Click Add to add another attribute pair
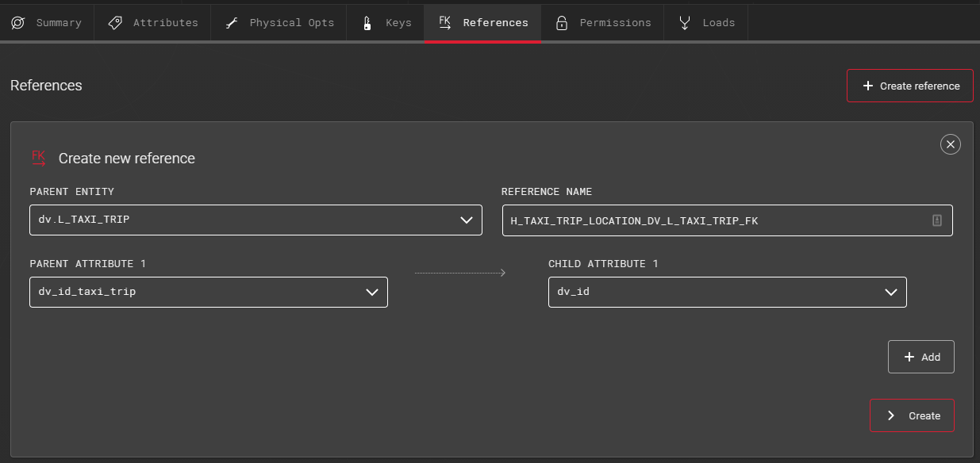Screen dimensions: 980x463 pyautogui.click(x=920, y=357)
